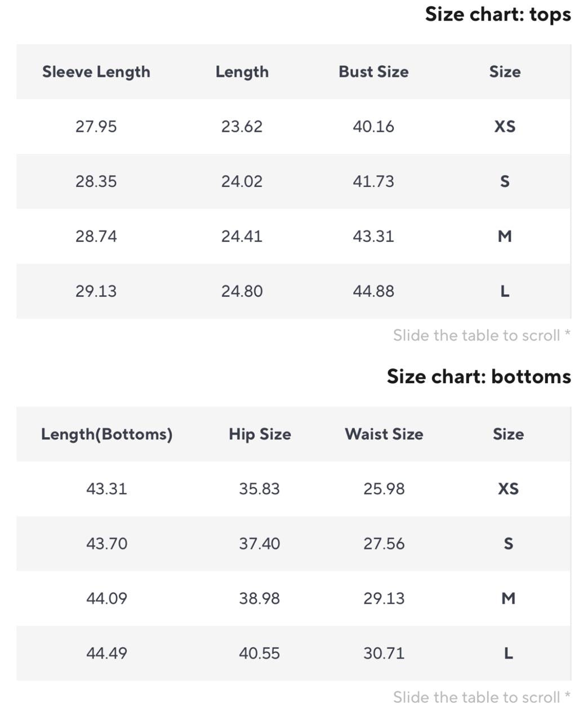Click the XS size row in tops chart
This screenshot has width=588, height=721.
(x=293, y=126)
